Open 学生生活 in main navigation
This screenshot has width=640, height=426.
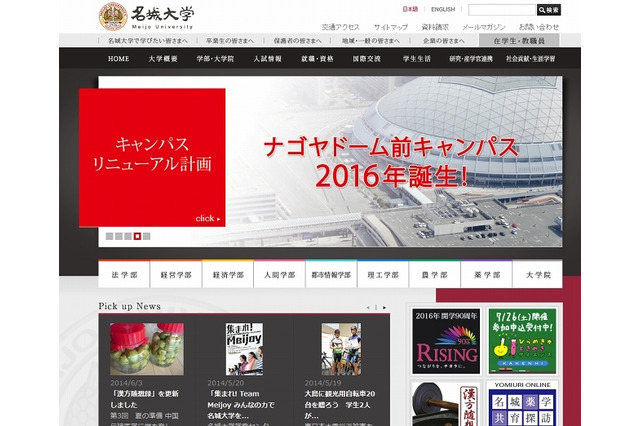[x=417, y=59]
